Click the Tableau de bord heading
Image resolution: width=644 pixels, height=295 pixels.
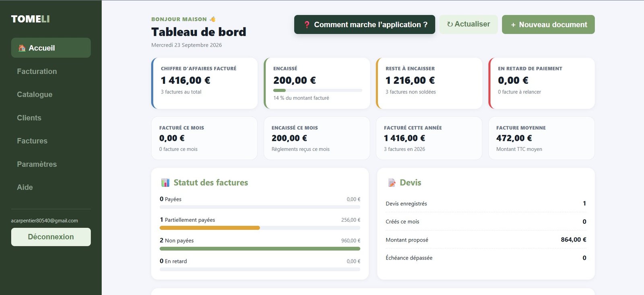pos(199,32)
